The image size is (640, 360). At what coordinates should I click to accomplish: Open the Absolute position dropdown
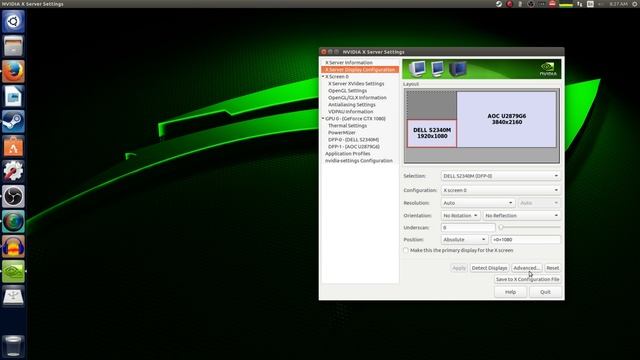pyautogui.click(x=464, y=240)
